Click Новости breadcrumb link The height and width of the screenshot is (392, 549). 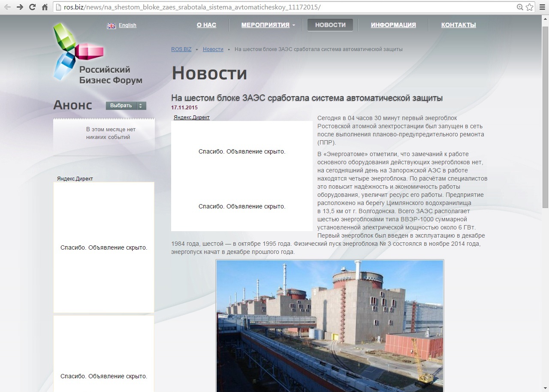coord(213,49)
